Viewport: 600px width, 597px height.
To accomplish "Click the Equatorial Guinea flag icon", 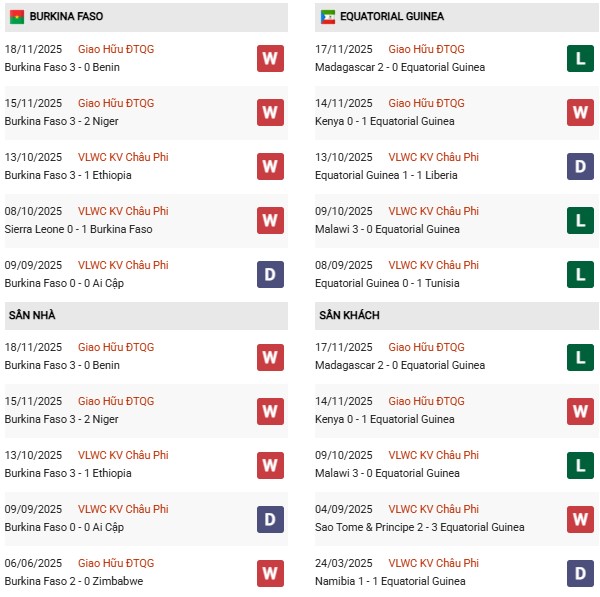I will click(x=328, y=17).
